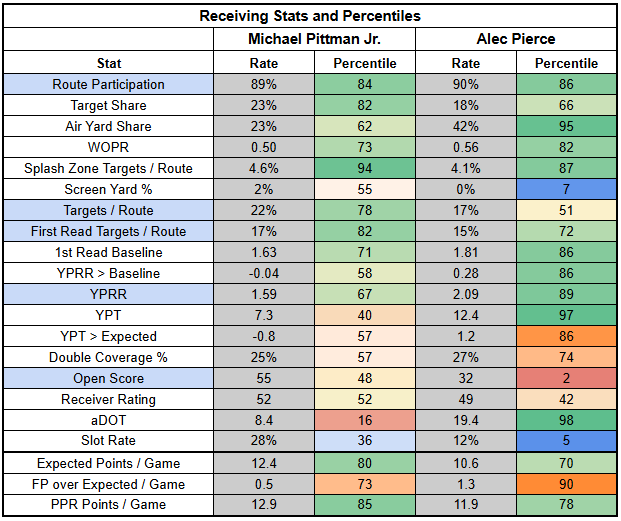The image size is (621, 521).
Task: Select the Targets / Route row label
Action: (109, 210)
